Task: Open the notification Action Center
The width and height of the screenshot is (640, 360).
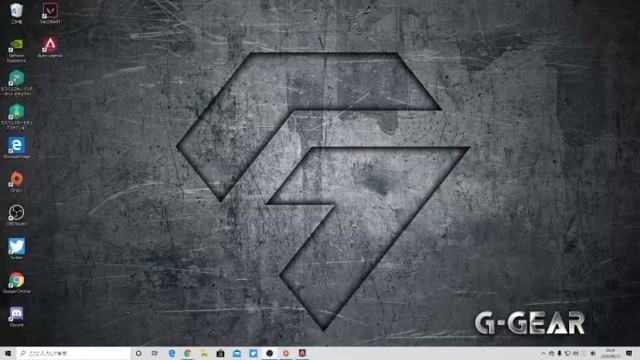Action: coord(629,353)
